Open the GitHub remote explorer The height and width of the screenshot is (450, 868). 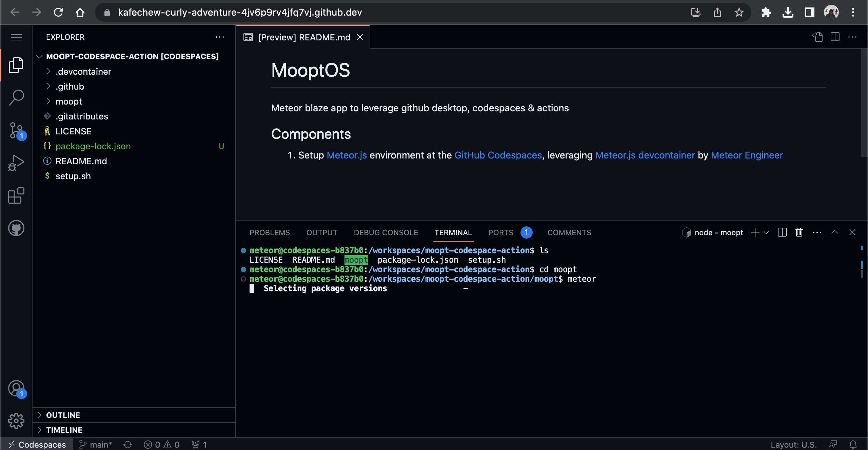[x=16, y=228]
